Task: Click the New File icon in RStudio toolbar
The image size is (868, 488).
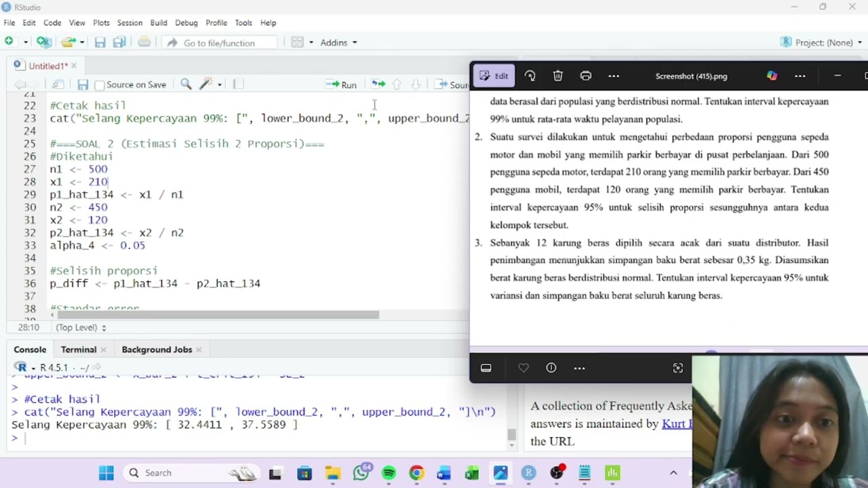Action: pyautogui.click(x=9, y=42)
